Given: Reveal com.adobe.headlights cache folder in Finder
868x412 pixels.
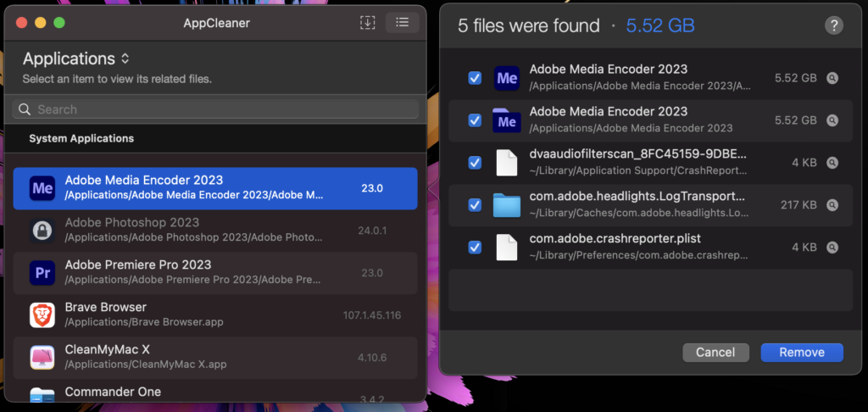Looking at the screenshot, I should (832, 205).
